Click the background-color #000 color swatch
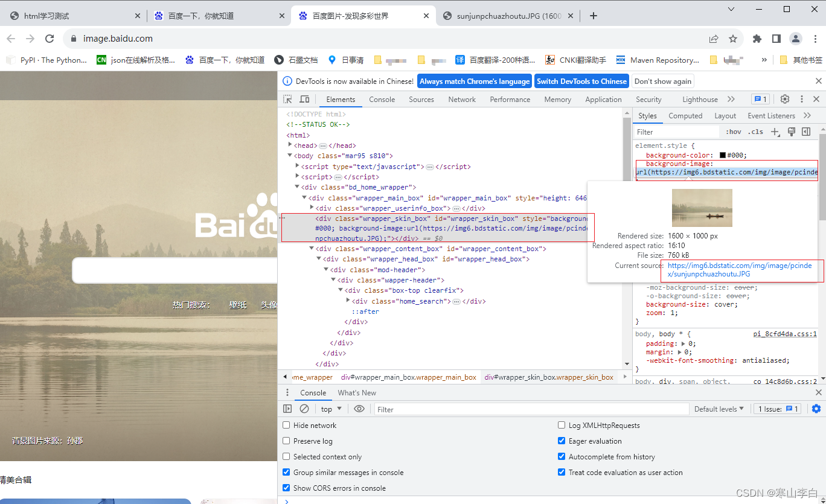Viewport: 826px width, 504px height. 723,155
